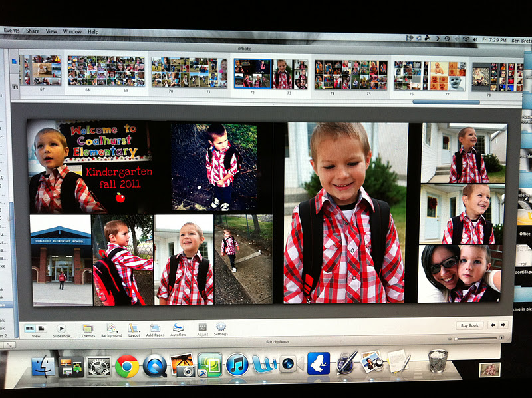The height and width of the screenshot is (398, 532).
Task: Launch iTunes from the Dock
Action: 237,364
